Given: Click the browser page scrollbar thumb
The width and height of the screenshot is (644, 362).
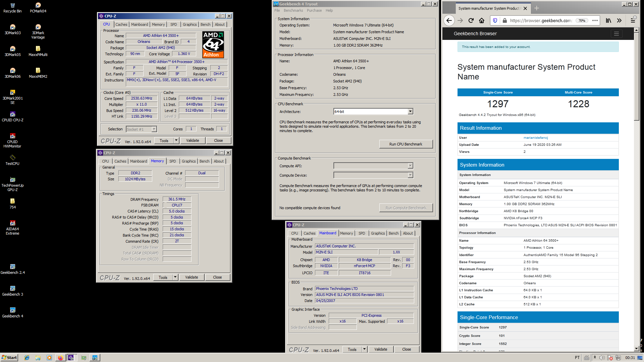Looking at the screenshot, I should coord(637,76).
